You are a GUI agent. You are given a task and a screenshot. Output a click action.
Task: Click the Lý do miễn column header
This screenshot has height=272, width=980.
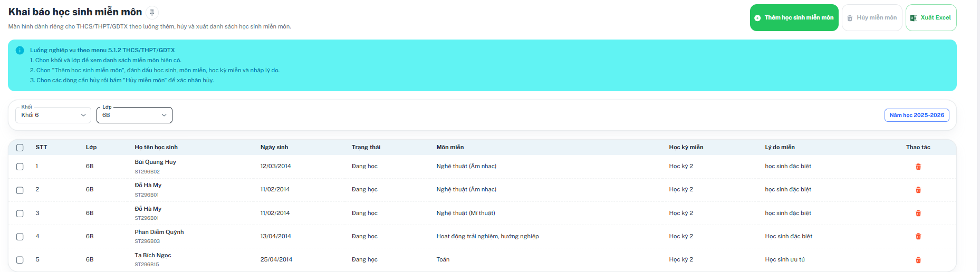point(780,147)
